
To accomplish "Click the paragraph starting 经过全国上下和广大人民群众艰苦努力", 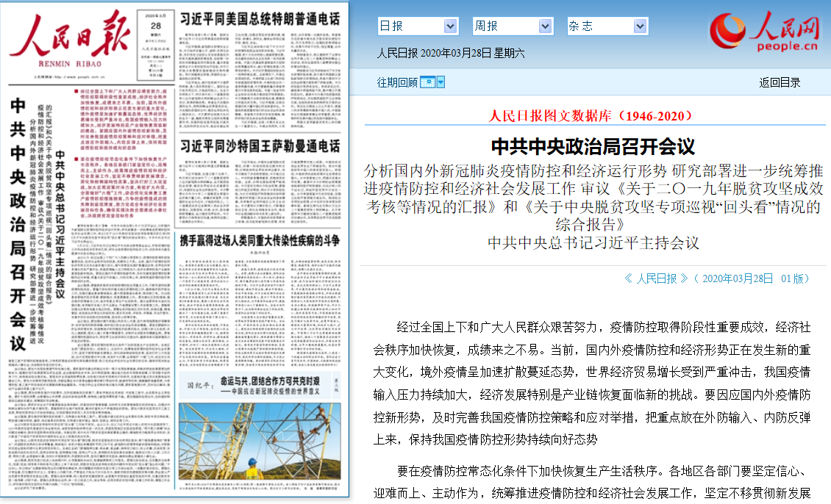I will tap(592, 384).
